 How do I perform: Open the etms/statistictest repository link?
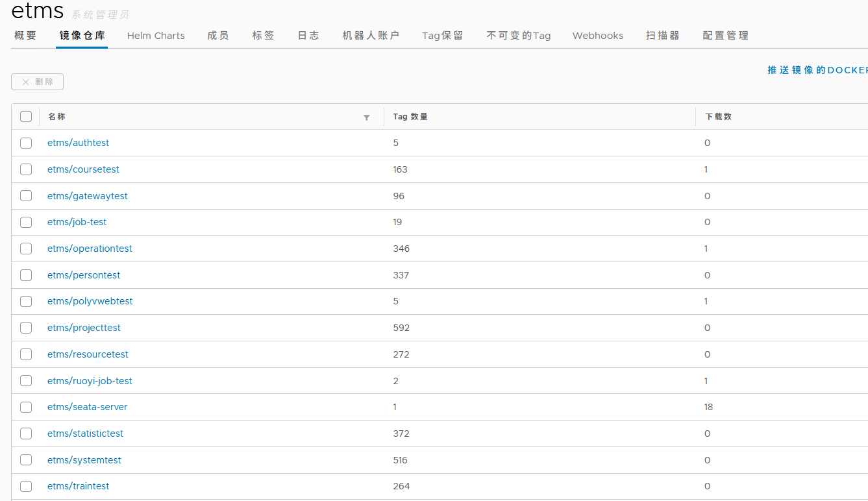pos(86,434)
